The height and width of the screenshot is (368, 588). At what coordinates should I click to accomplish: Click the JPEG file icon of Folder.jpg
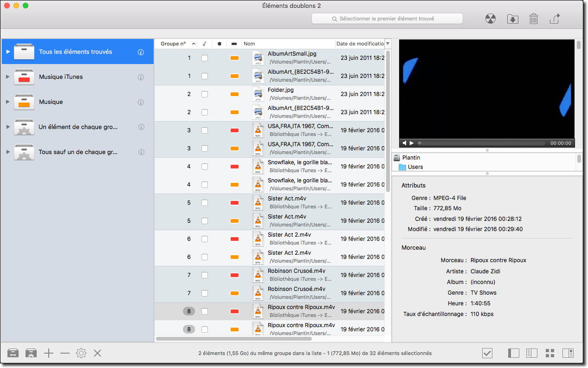[258, 94]
